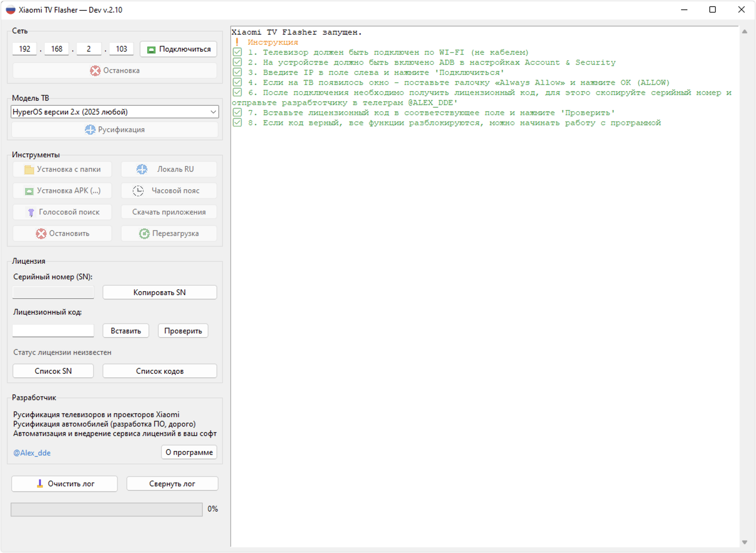Click the progress bar showing 0%
The height and width of the screenshot is (553, 756).
pyautogui.click(x=106, y=510)
